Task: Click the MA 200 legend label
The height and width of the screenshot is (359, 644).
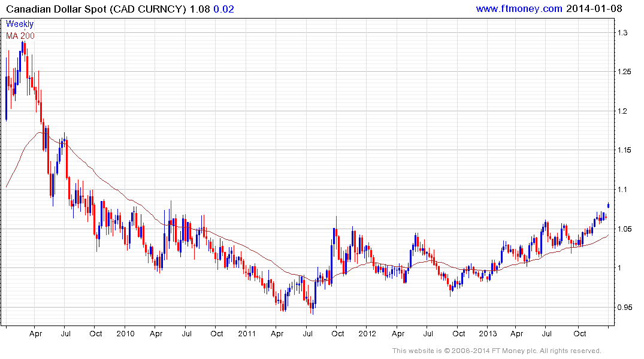Action: click(x=20, y=36)
